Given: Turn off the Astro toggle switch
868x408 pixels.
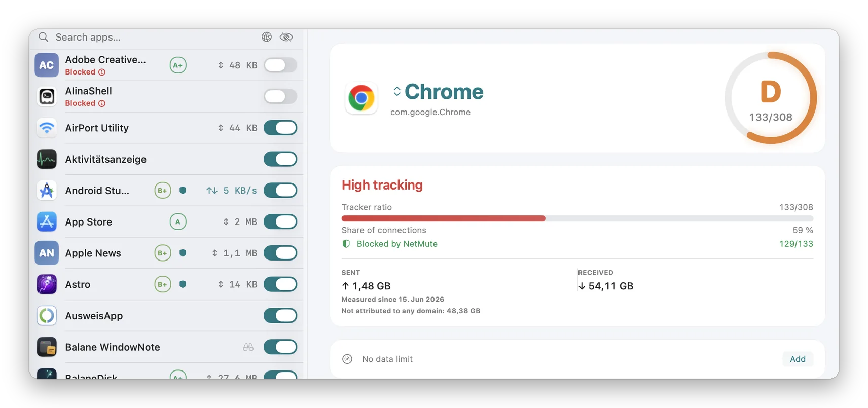Looking at the screenshot, I should coord(280,284).
